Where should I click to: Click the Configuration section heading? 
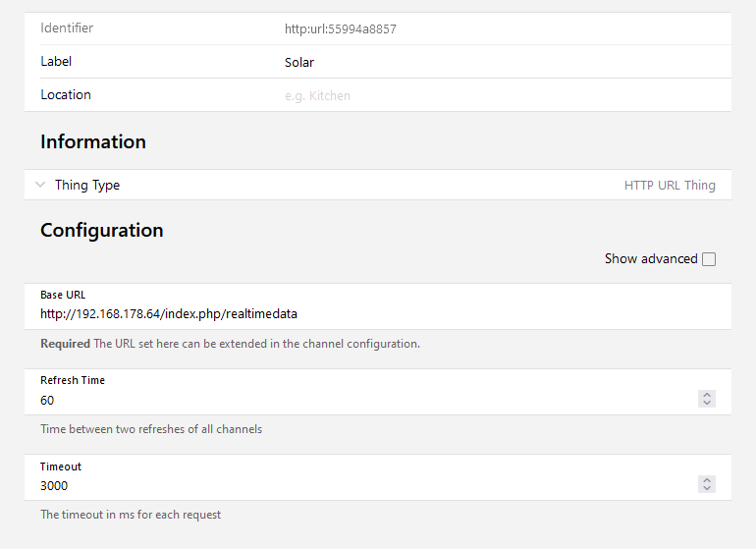point(102,230)
